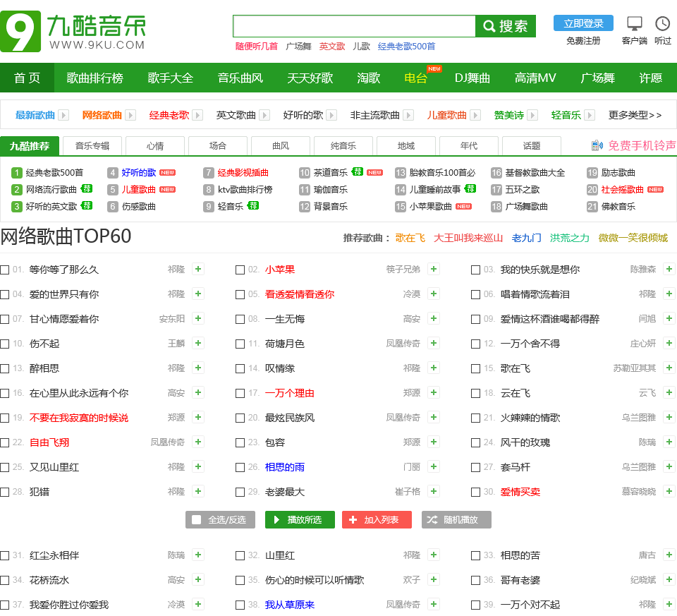Click the 立即登录 login button

click(583, 23)
